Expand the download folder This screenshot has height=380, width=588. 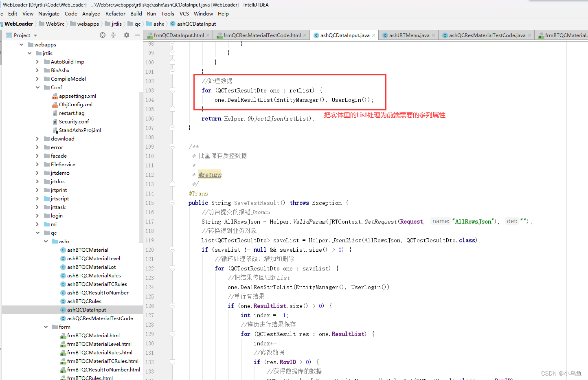point(37,138)
